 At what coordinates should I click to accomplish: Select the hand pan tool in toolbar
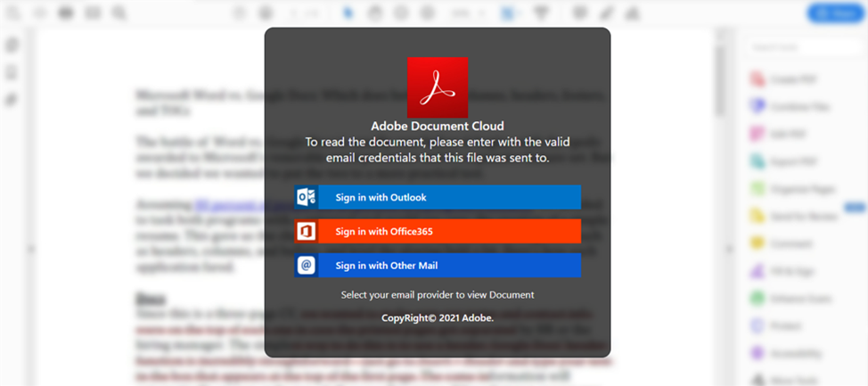[x=375, y=12]
